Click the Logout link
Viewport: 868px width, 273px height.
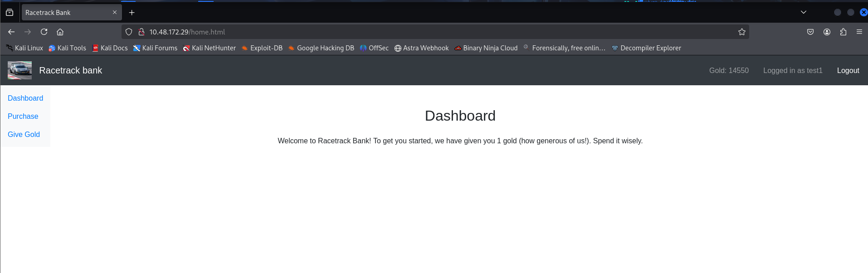point(848,70)
